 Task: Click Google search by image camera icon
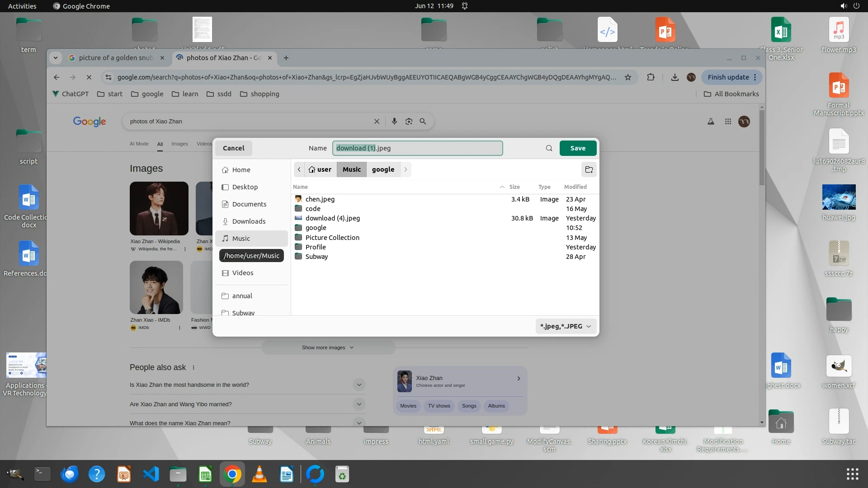409,122
